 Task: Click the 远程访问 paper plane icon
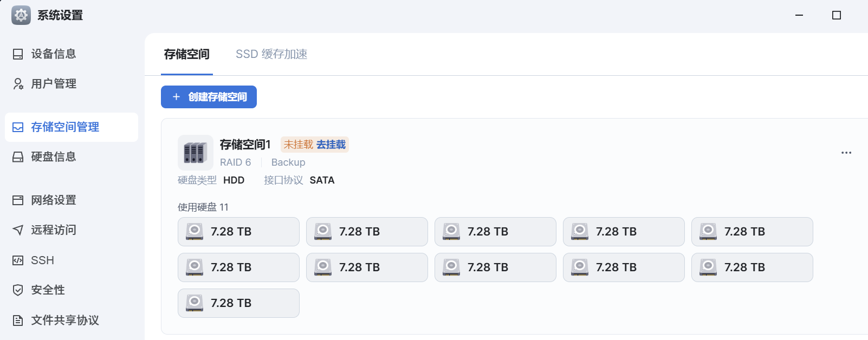point(18,230)
